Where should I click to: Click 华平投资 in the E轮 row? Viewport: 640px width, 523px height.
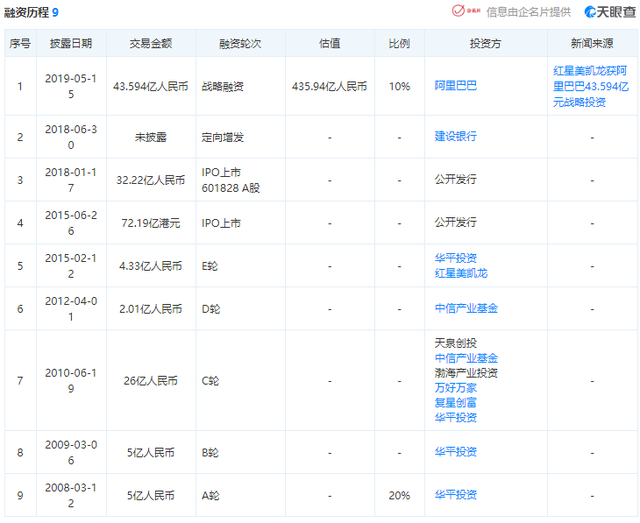pos(455,258)
